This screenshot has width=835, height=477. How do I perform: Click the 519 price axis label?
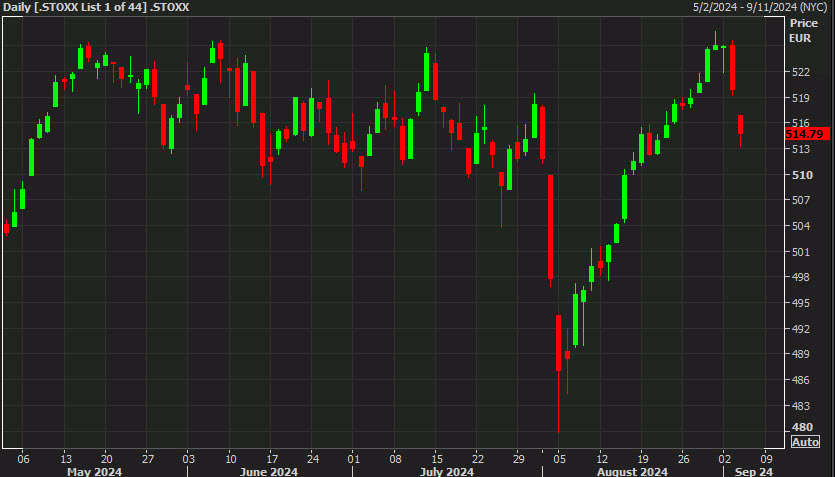(x=801, y=98)
